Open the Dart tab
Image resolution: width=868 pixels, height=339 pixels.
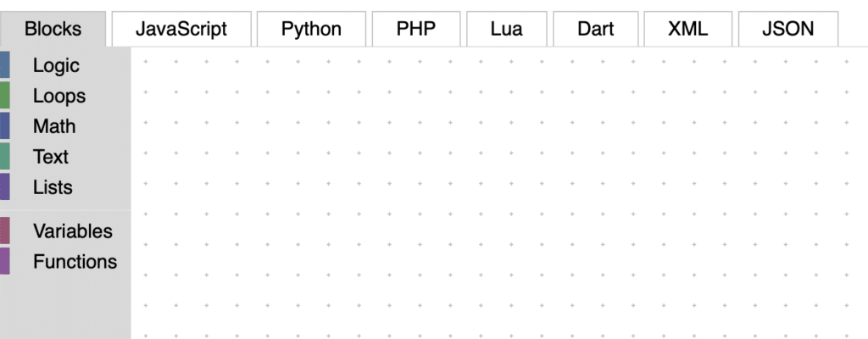tap(595, 29)
